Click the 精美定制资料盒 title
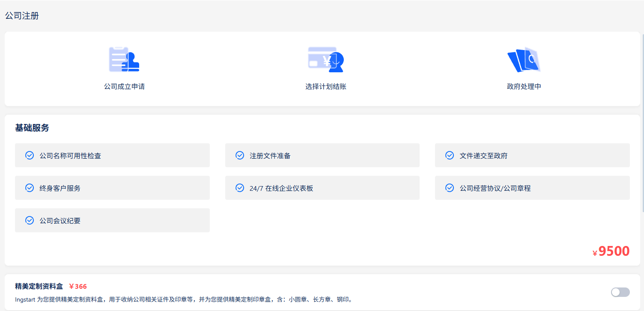Viewport: 644px width, 311px height. click(x=39, y=287)
